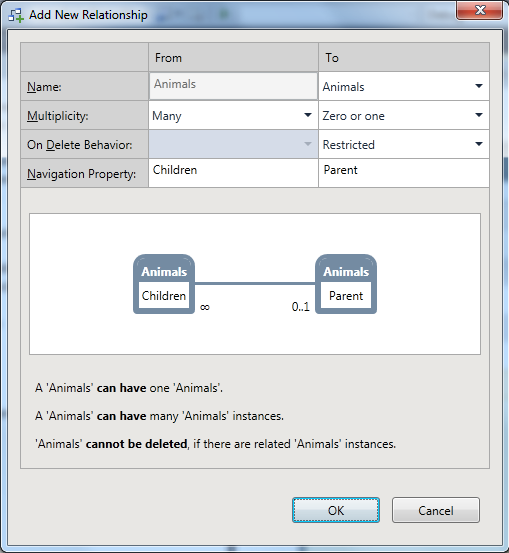This screenshot has height=553, width=509.
Task: Click the Navigation Property row label
Action: tap(81, 174)
